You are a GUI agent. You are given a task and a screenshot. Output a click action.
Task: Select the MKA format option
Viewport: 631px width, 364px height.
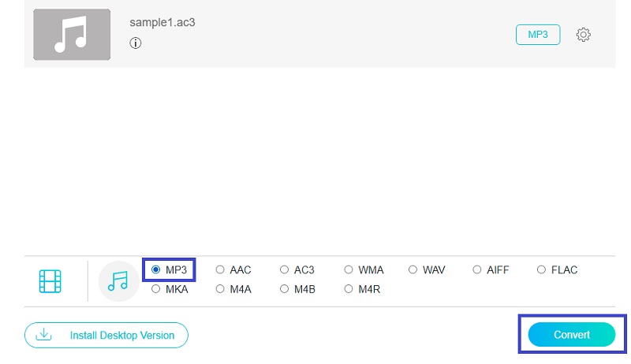click(x=155, y=289)
